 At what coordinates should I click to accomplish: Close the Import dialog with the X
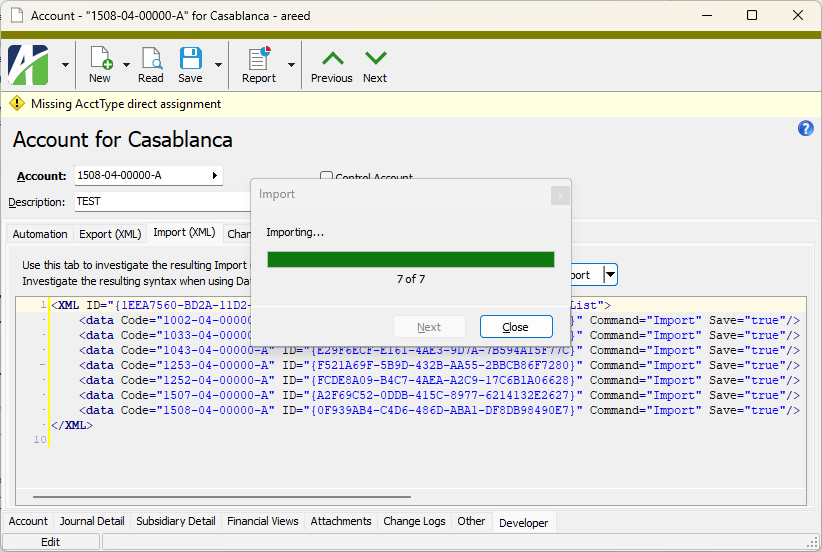(x=560, y=196)
